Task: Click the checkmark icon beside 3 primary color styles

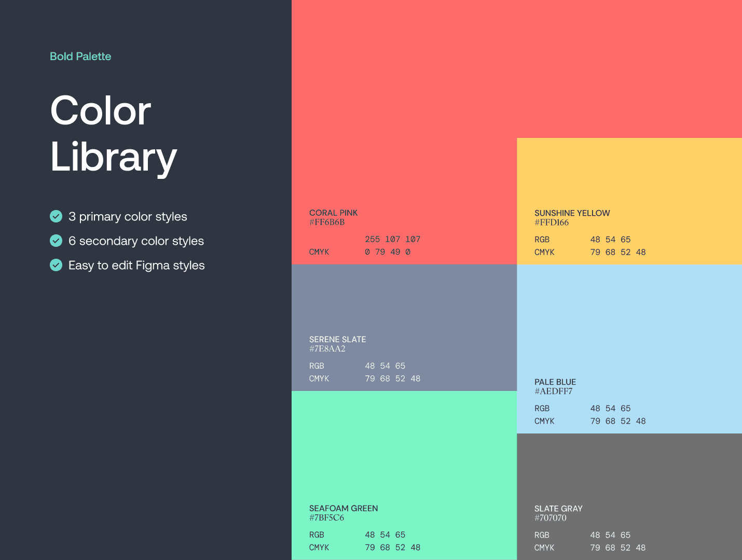Action: [x=56, y=216]
